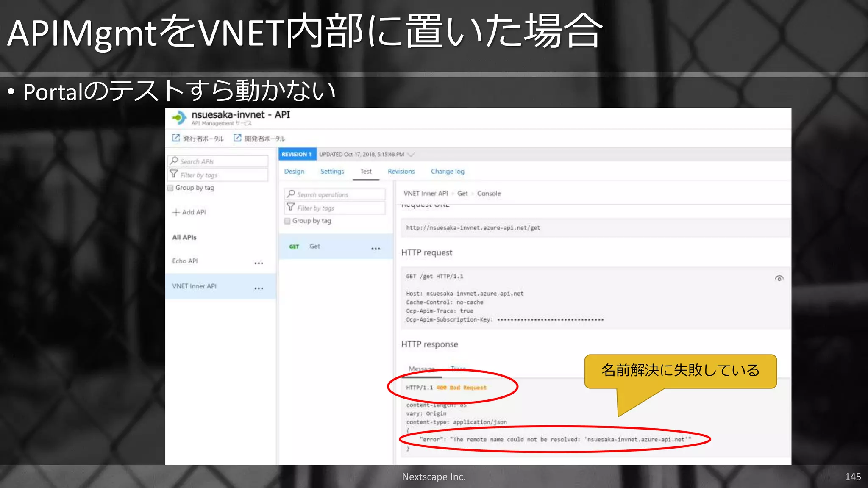This screenshot has width=868, height=488.
Task: Open the Revisions tab
Action: pos(401,172)
